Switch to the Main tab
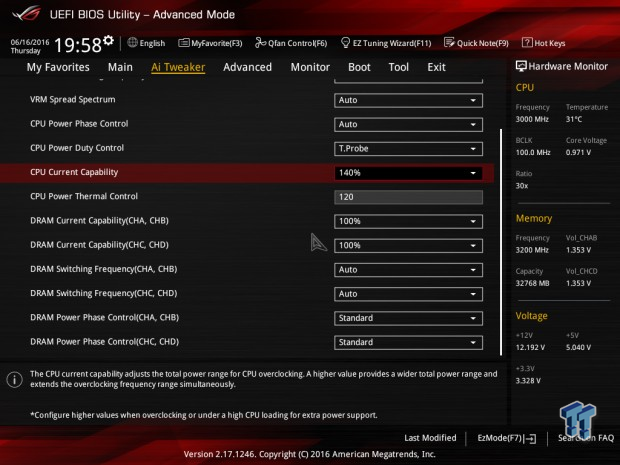Screen dimensions: 620x465 tap(120, 67)
